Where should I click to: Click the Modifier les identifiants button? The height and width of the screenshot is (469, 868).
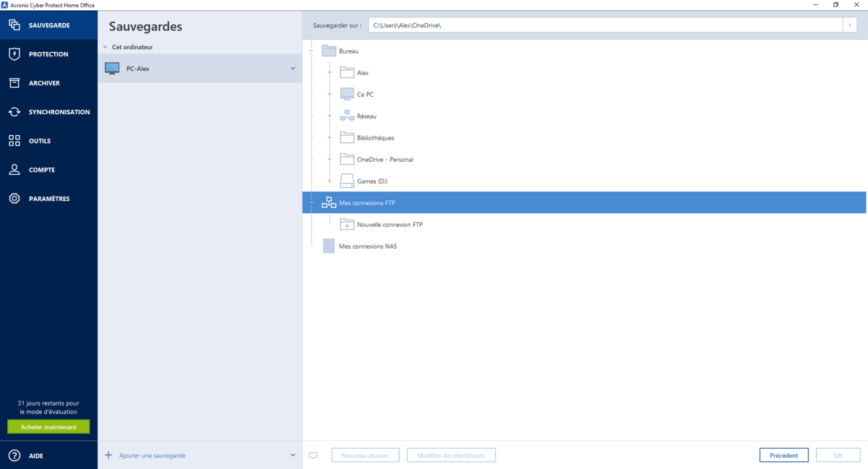coord(451,455)
